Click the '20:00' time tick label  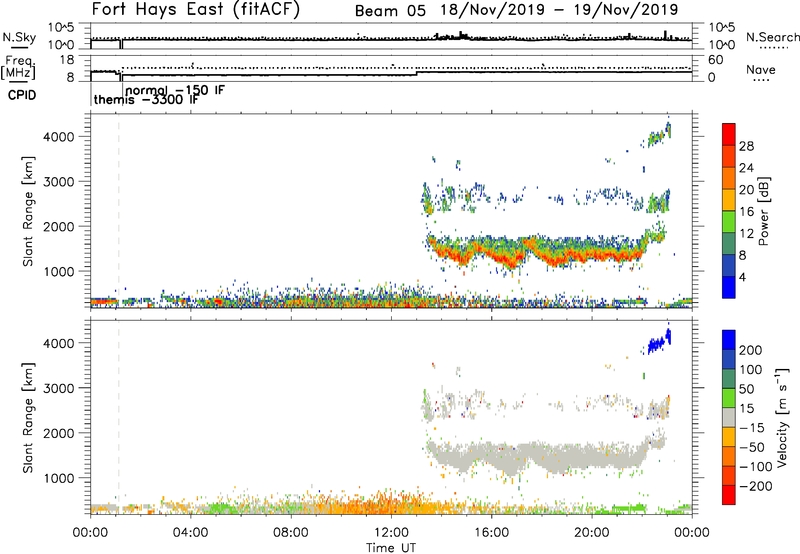592,533
